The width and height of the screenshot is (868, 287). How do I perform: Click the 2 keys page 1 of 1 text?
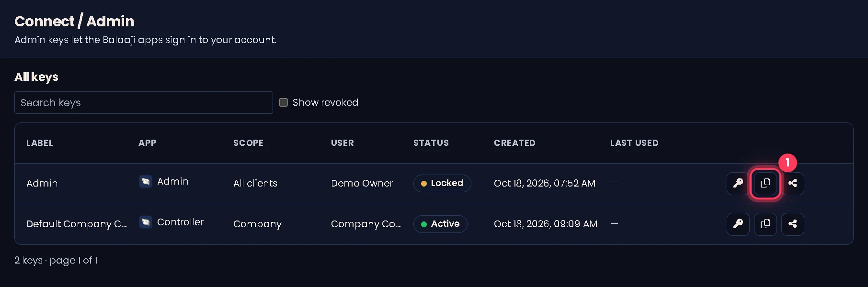[56, 260]
